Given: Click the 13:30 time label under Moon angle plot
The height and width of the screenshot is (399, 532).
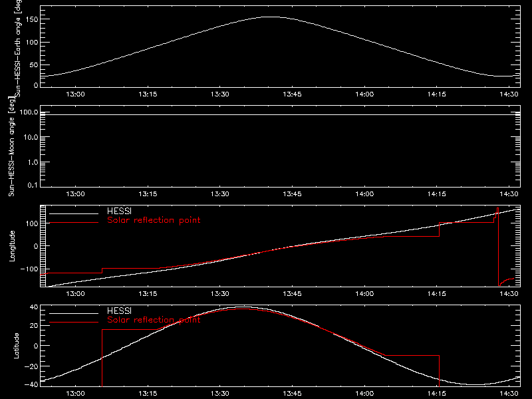Looking at the screenshot, I should point(220,194).
